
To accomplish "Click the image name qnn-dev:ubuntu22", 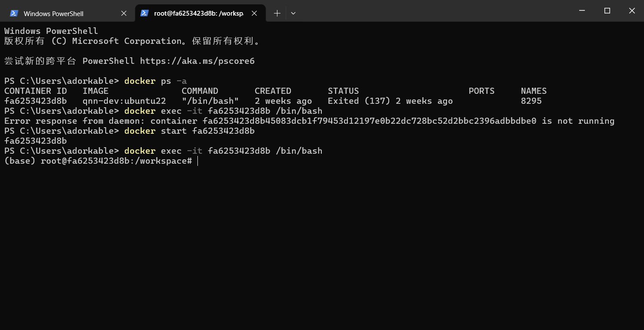I will (x=124, y=101).
